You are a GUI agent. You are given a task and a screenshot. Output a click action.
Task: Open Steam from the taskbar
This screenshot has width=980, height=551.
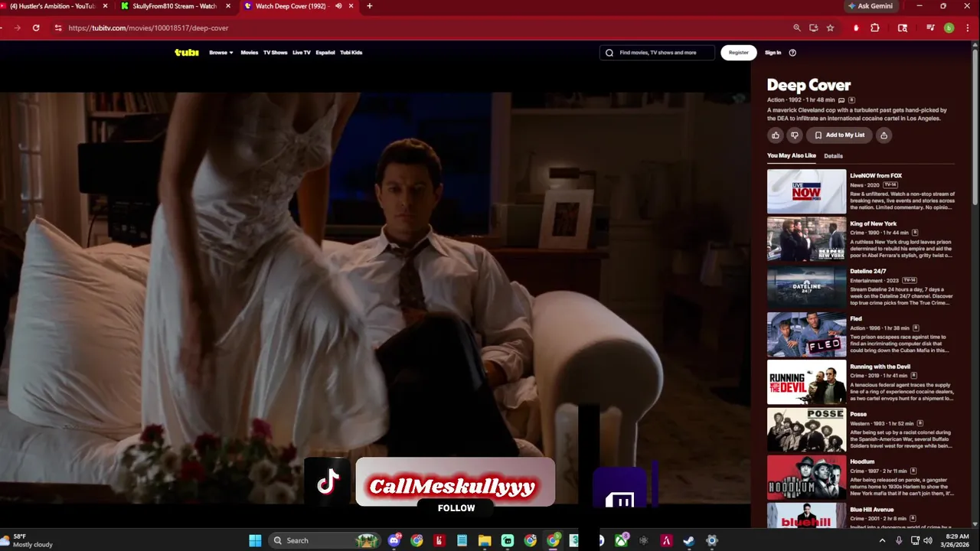point(689,540)
